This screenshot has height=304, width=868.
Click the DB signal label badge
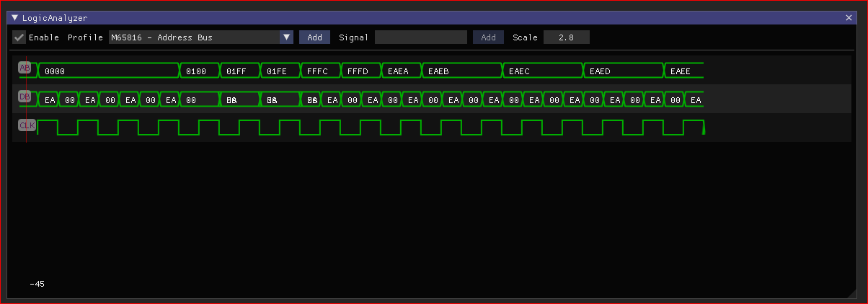pos(25,97)
